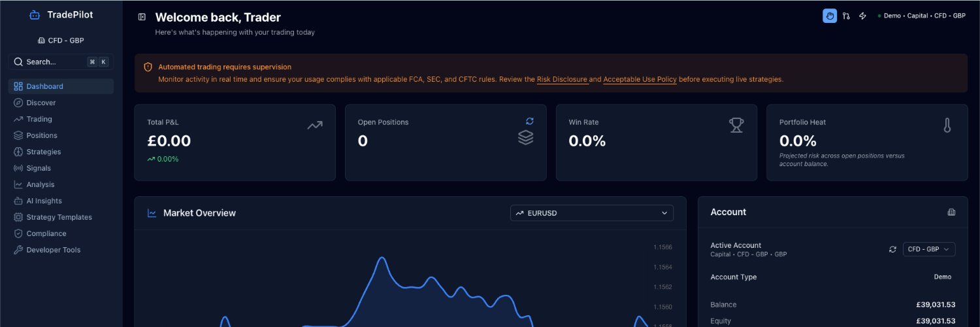Toggle the sidebar collapse button
Screen dimensions: 980x327
142,17
